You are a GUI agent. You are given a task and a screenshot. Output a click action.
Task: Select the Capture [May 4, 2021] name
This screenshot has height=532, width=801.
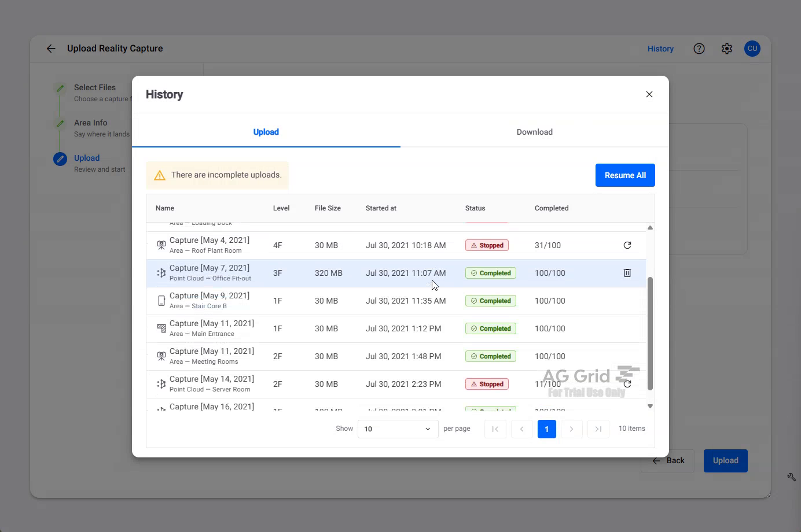point(210,240)
